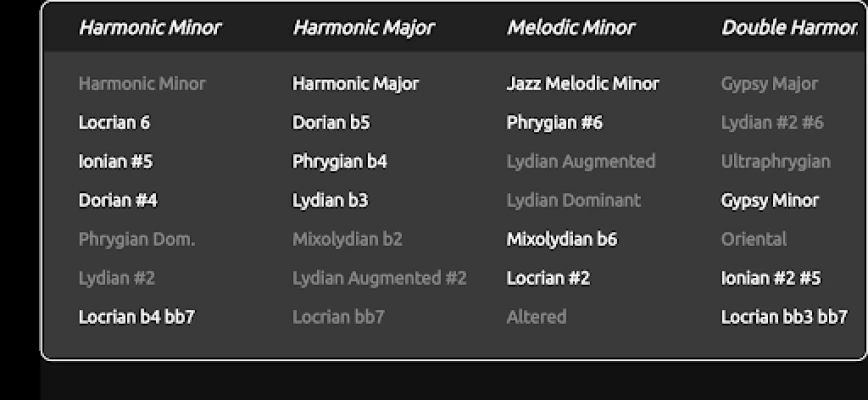Choose the Dorian b5 mode
Viewport: 868px width, 400px height.
coord(331,123)
